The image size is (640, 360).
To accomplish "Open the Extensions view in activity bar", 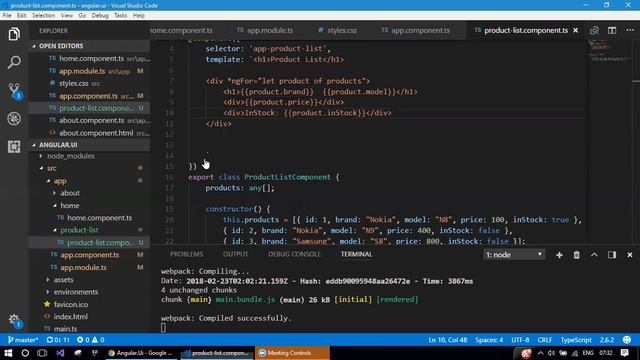I will (x=14, y=147).
